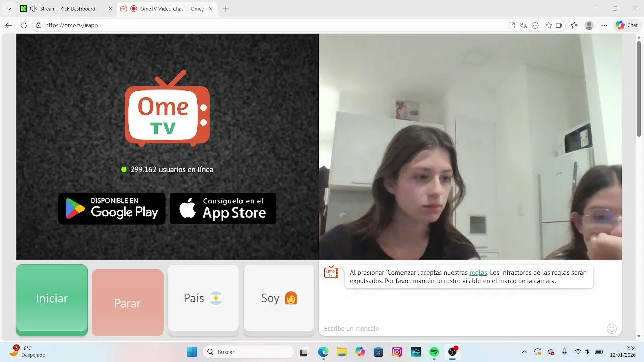Open a new browser tab

226,9
